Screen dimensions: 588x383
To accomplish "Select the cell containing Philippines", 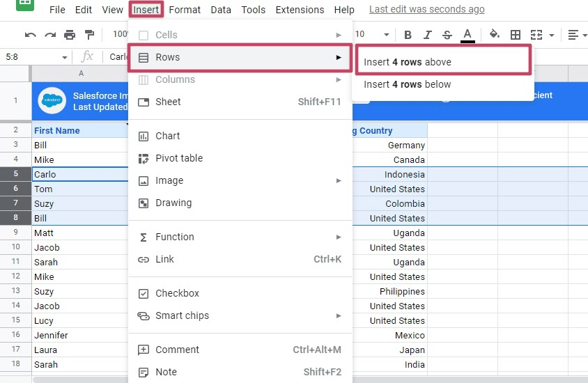I will tap(390, 291).
